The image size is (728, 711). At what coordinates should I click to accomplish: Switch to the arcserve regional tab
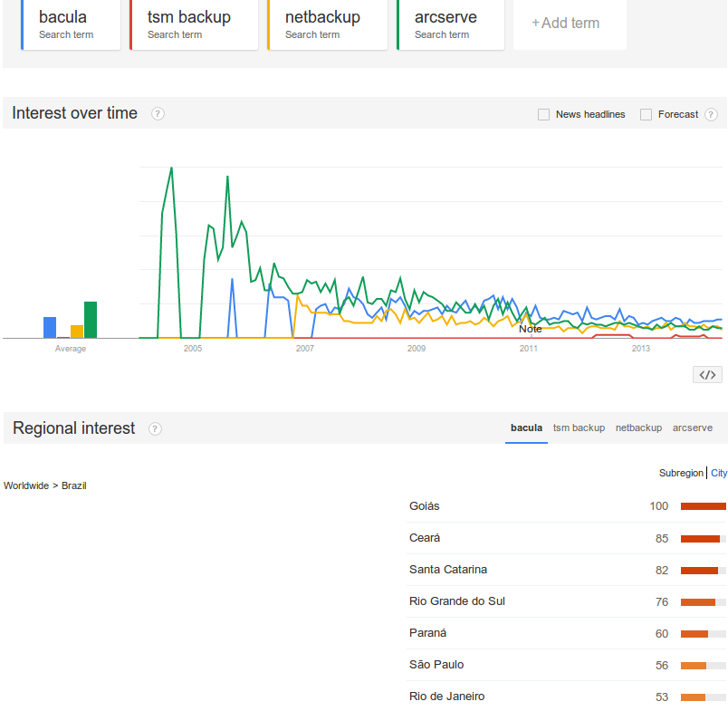(x=693, y=428)
